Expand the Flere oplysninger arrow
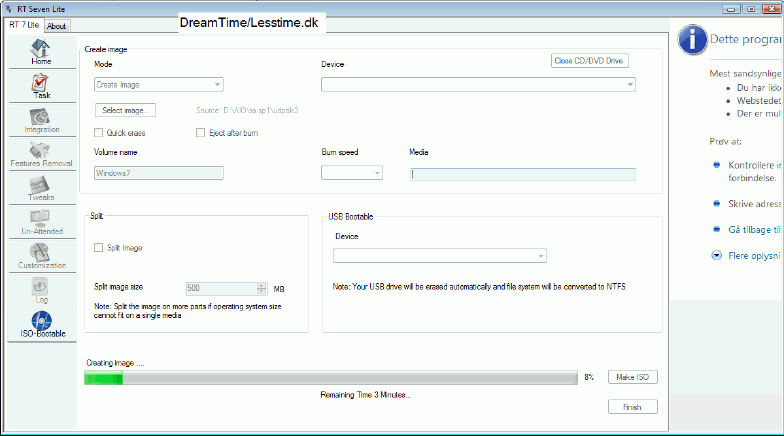This screenshot has width=784, height=436. (x=716, y=256)
